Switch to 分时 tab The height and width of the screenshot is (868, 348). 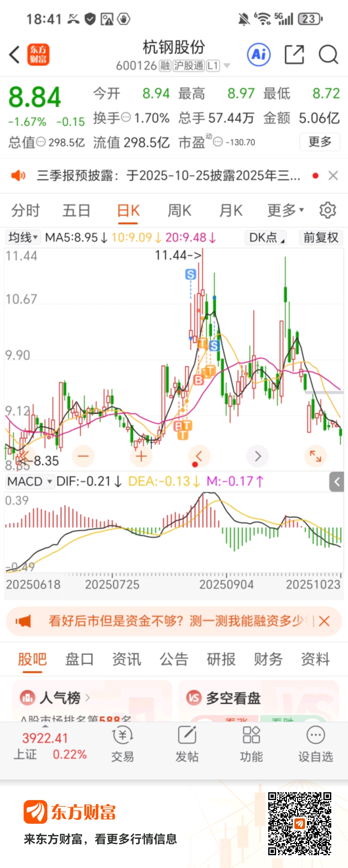26,211
